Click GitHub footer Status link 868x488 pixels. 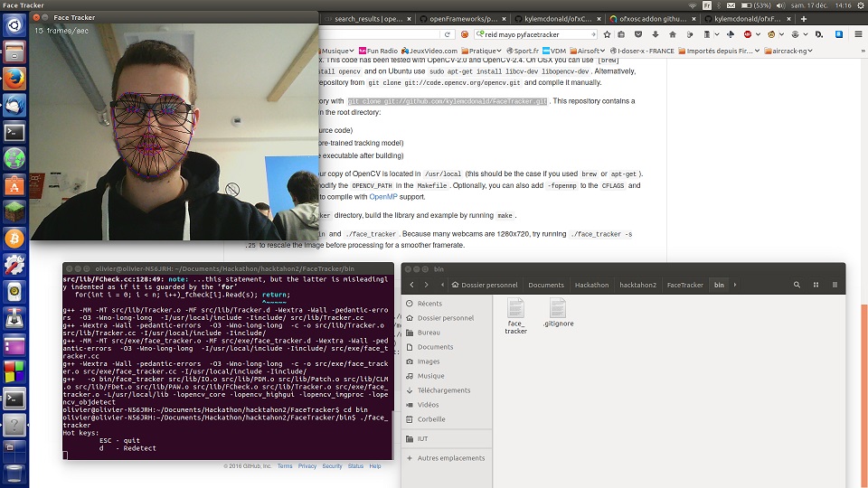coord(355,466)
